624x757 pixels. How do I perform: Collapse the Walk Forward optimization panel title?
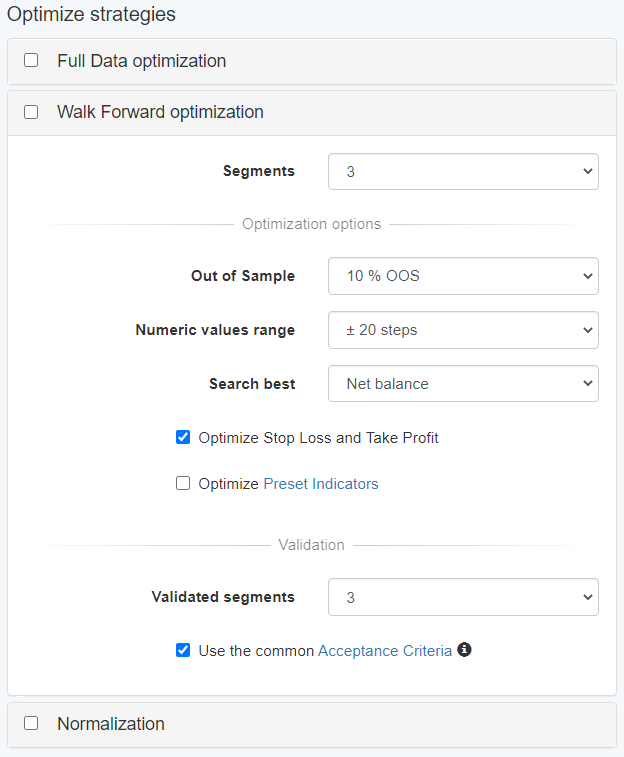point(160,112)
